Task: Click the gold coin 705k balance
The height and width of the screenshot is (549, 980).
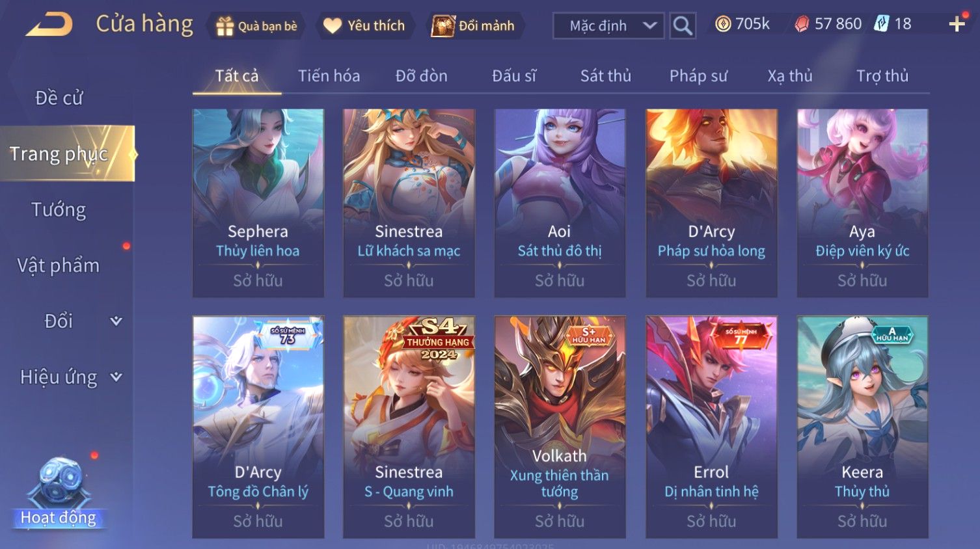Action: [742, 24]
